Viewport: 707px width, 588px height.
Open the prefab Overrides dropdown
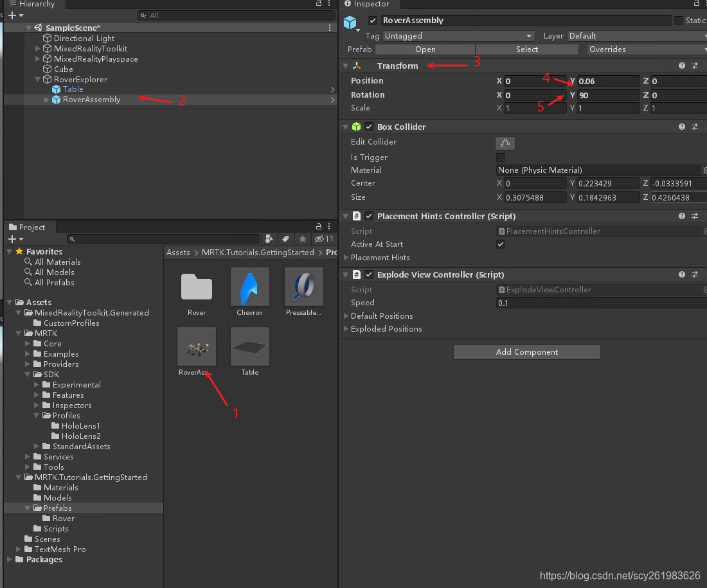click(647, 49)
